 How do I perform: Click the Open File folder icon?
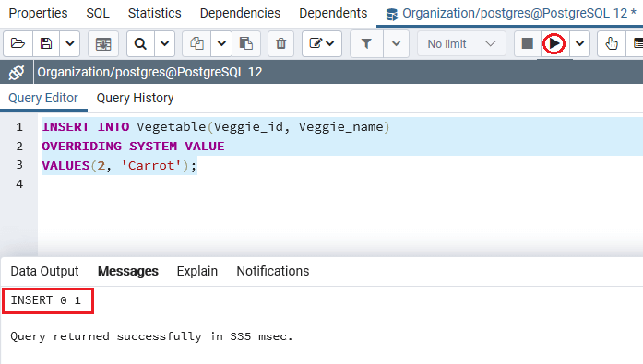coord(18,43)
